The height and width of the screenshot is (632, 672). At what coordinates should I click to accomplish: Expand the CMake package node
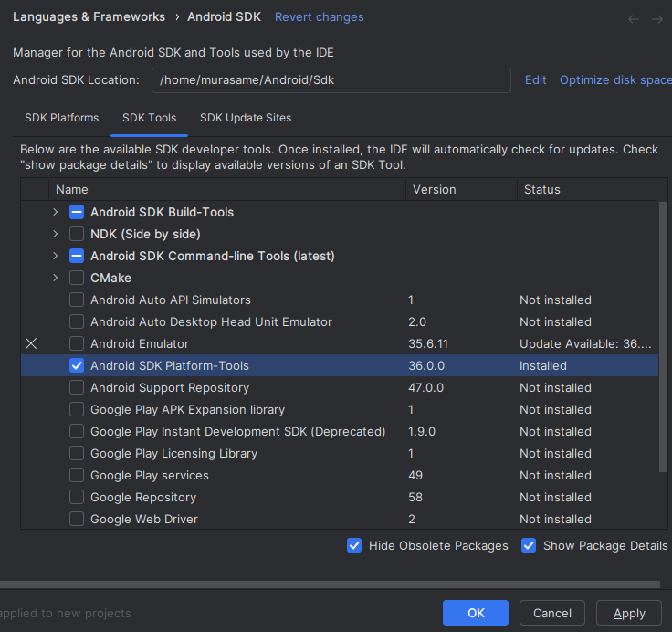click(56, 278)
